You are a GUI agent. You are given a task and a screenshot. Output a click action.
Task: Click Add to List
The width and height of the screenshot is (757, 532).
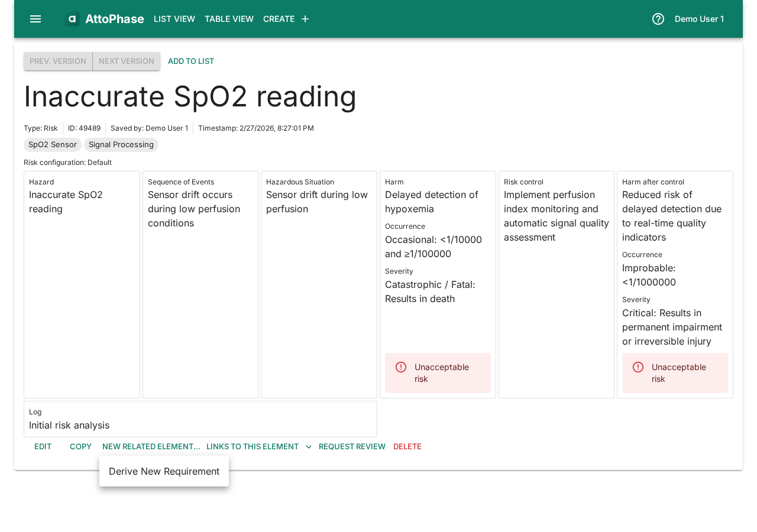tap(191, 61)
